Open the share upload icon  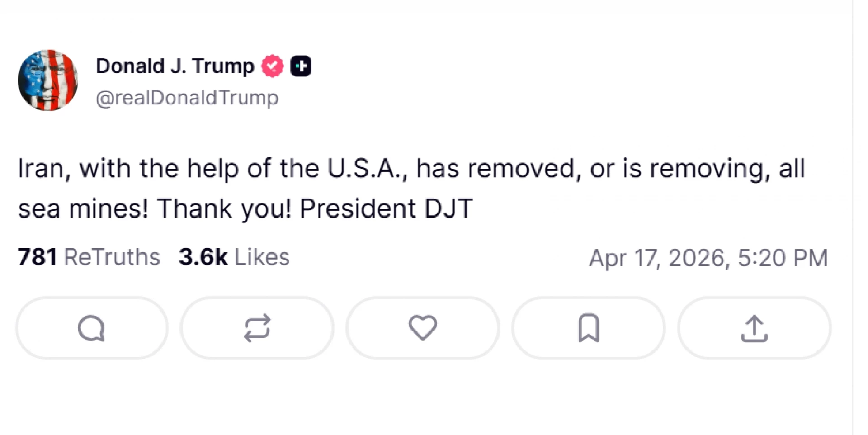click(x=754, y=328)
